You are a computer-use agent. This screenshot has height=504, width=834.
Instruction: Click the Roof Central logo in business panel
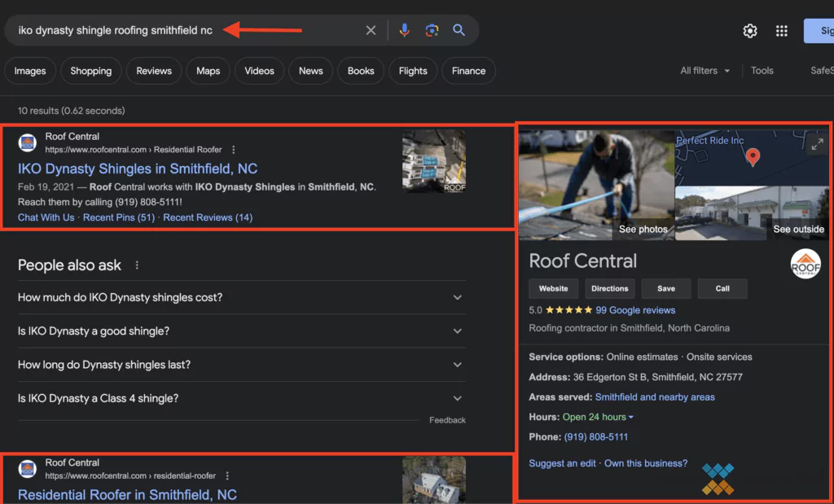point(805,264)
